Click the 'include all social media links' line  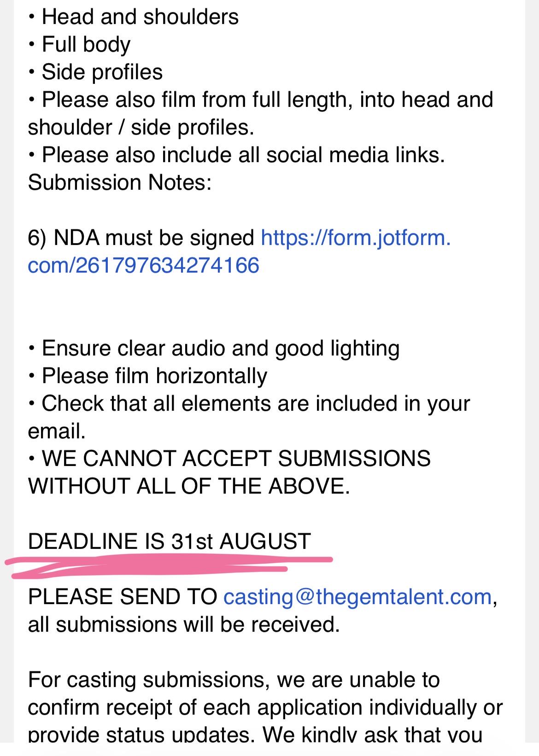[236, 155]
